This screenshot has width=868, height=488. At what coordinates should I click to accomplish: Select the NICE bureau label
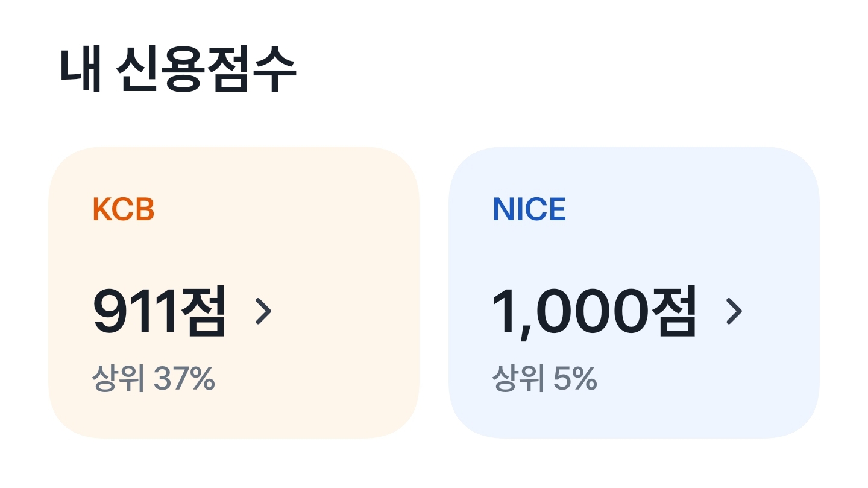(529, 209)
